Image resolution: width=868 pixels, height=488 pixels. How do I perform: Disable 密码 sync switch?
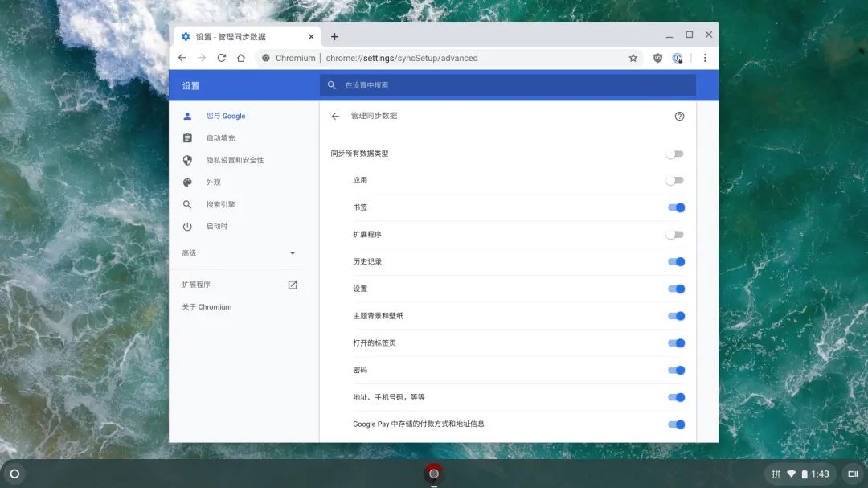point(676,370)
